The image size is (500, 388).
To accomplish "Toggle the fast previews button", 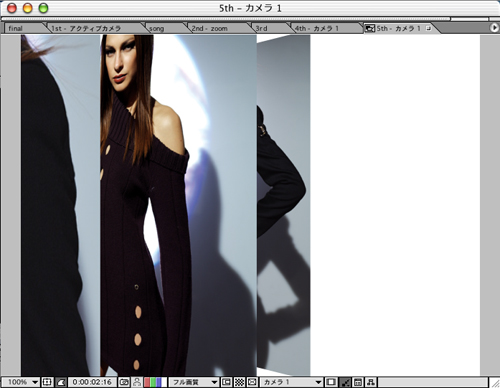I will (345, 382).
